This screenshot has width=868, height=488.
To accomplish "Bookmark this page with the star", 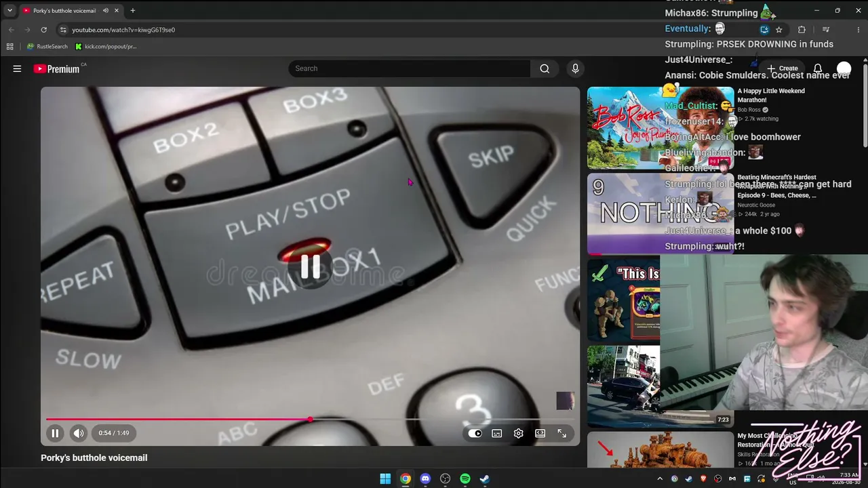I will (779, 30).
